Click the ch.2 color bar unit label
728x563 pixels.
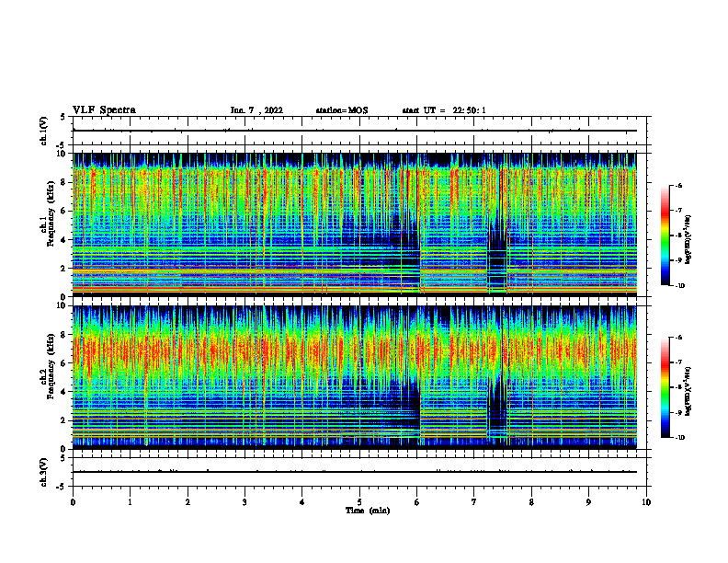tap(688, 391)
